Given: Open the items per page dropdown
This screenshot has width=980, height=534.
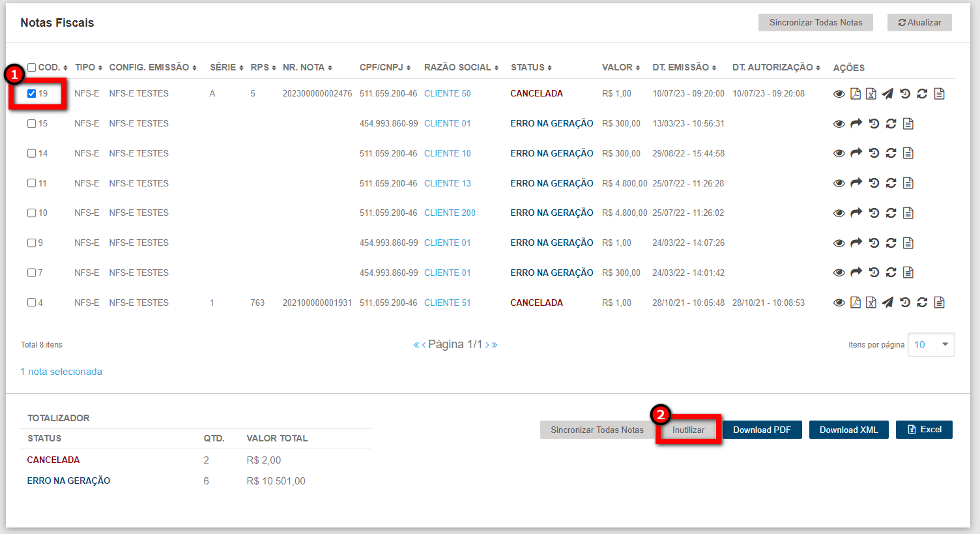Looking at the screenshot, I should coord(931,345).
